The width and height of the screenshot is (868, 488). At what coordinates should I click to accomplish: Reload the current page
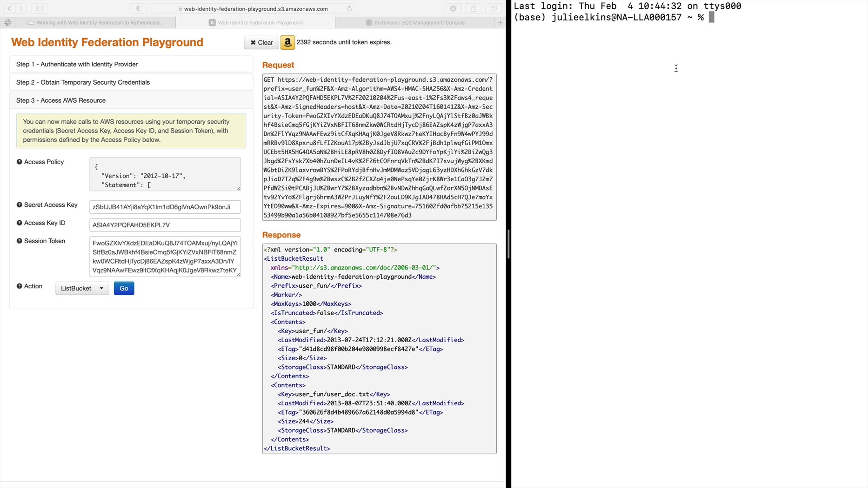point(349,8)
